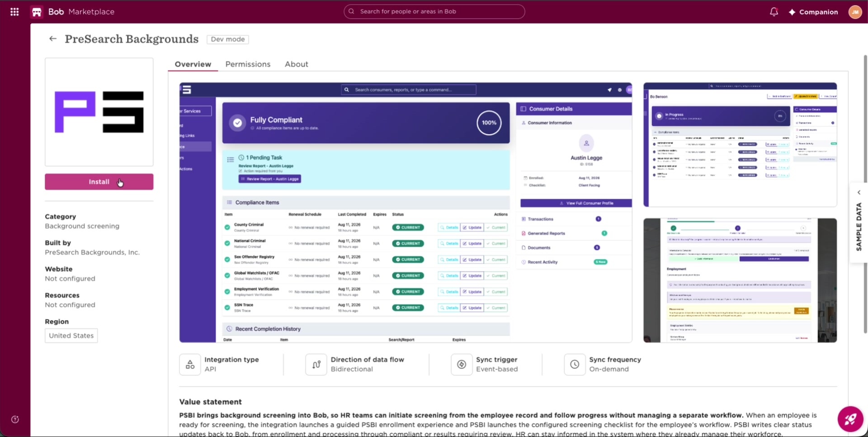868x437 pixels.
Task: Click the United States region tag
Action: [x=71, y=336]
